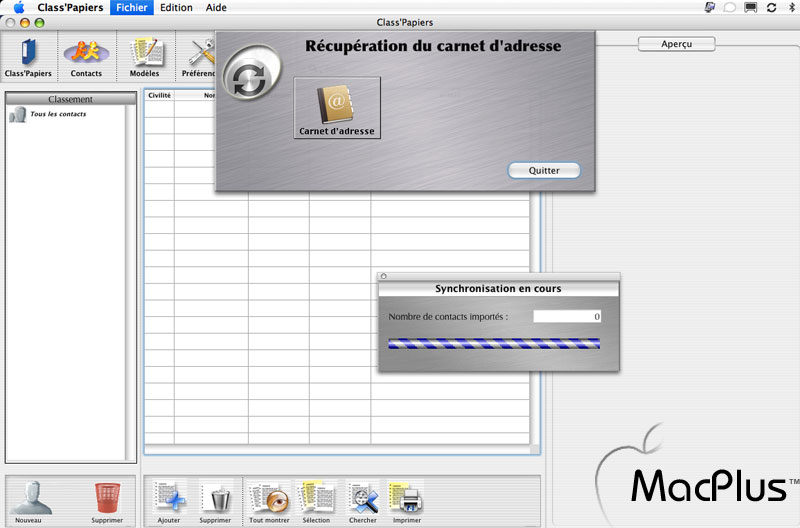The image size is (800, 528).
Task: Select the Tous les contacts group
Action: pos(48,114)
